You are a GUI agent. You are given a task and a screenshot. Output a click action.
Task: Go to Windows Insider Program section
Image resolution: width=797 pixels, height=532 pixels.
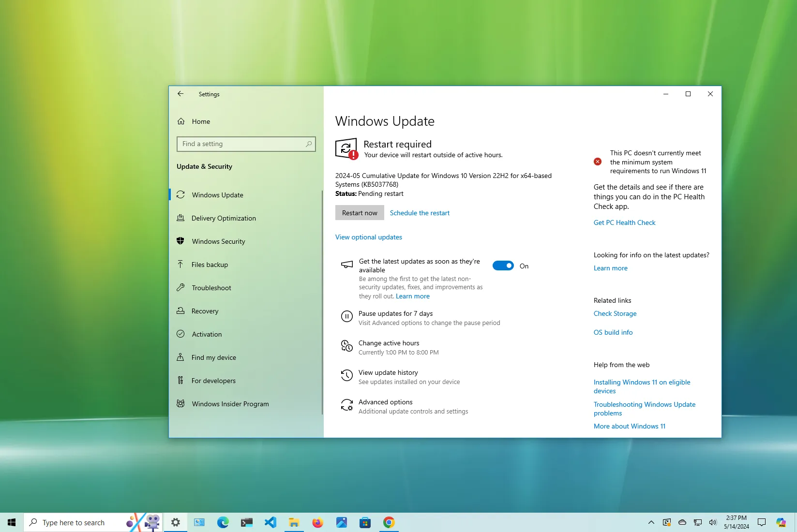(230, 404)
